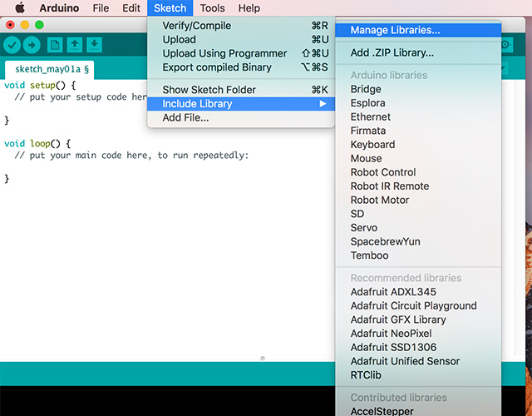The image size is (532, 416).
Task: Open the Tools menu
Action: [212, 8]
